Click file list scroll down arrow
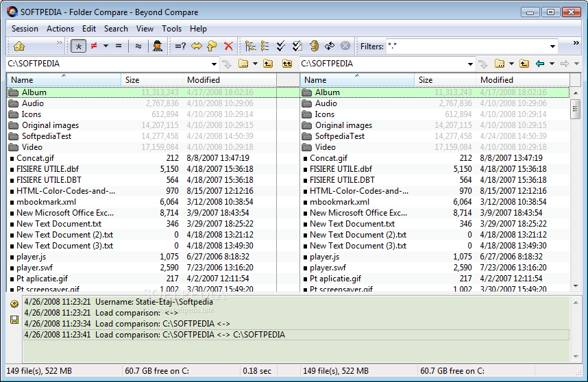588x382 pixels. pos(575,286)
